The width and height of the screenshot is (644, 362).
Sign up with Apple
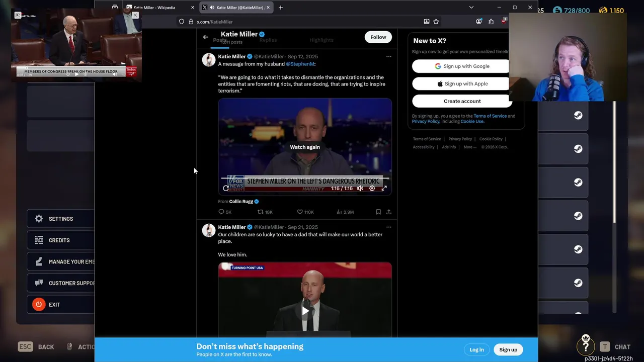[462, 84]
